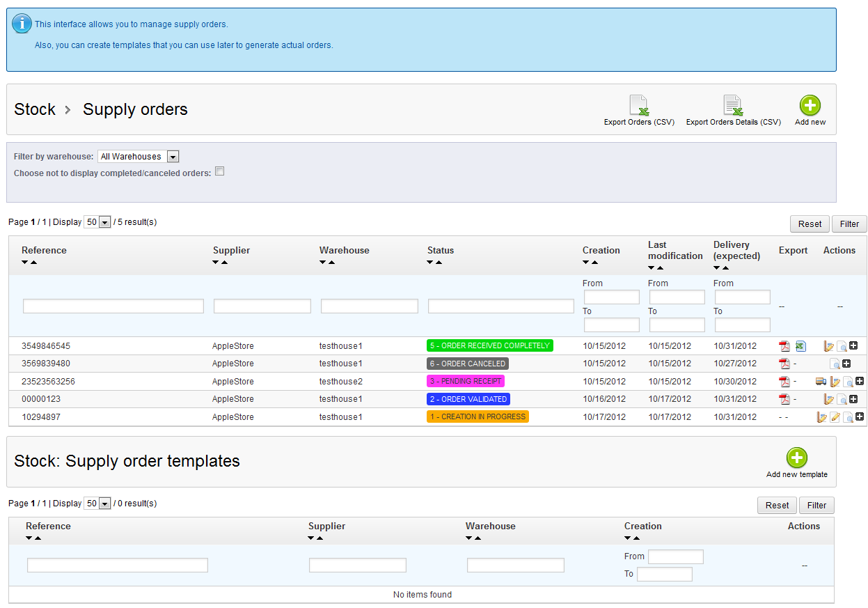Sort supply orders by Reference descending
The height and width of the screenshot is (608, 868).
pyautogui.click(x=25, y=263)
